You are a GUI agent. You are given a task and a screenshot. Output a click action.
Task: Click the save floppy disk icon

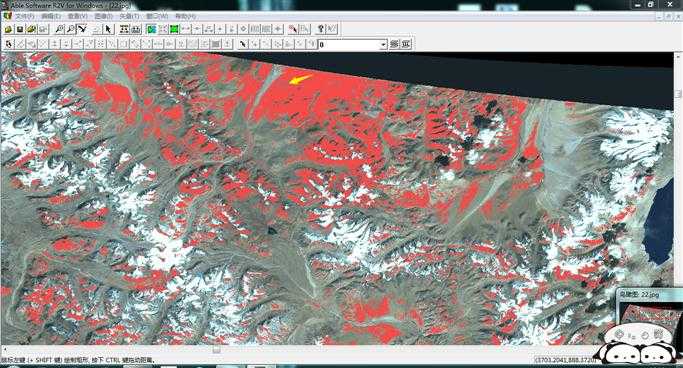[x=20, y=29]
